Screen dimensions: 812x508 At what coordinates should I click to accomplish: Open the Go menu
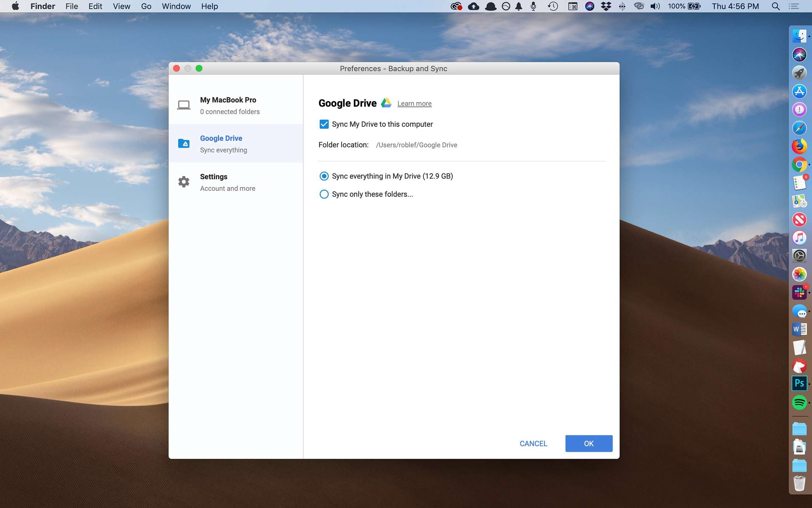pos(146,6)
